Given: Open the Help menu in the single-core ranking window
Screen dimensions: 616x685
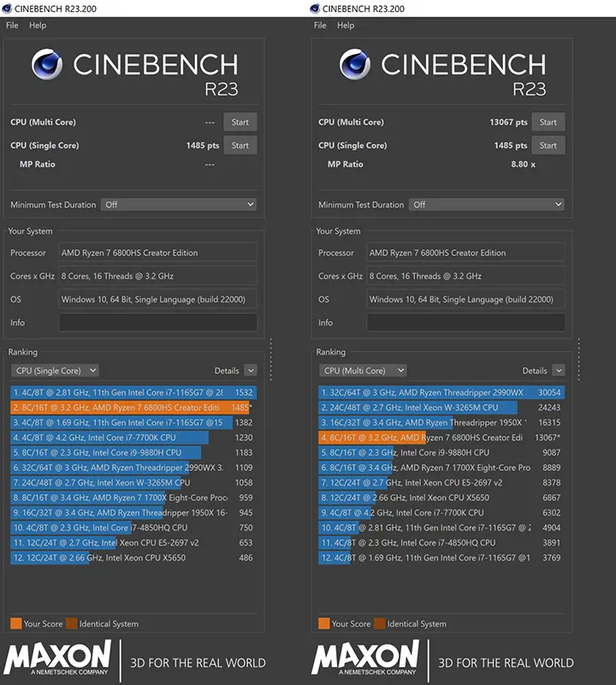Looking at the screenshot, I should click(38, 26).
